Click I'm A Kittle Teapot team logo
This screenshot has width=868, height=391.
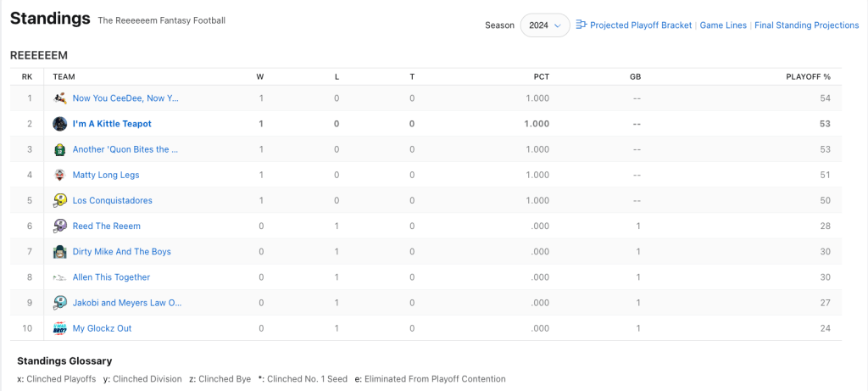click(x=60, y=124)
